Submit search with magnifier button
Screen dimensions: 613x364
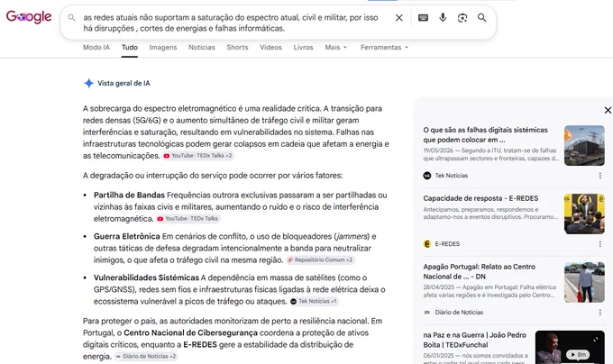(482, 18)
